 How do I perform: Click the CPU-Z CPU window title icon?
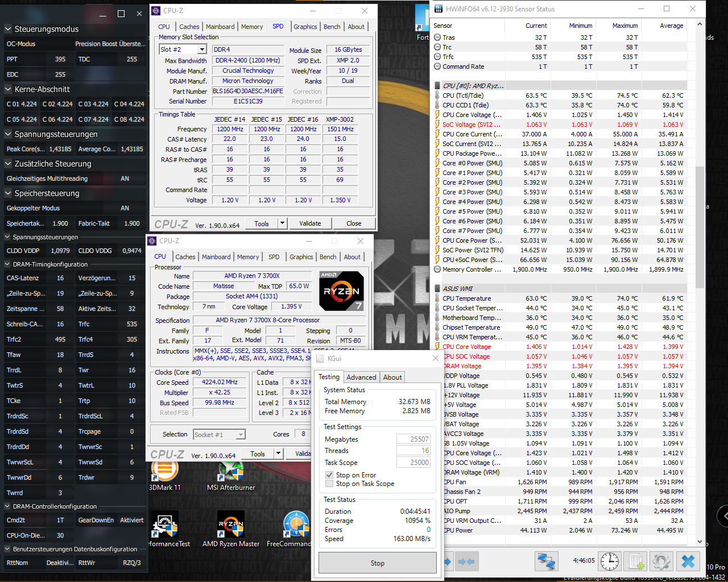click(x=152, y=240)
